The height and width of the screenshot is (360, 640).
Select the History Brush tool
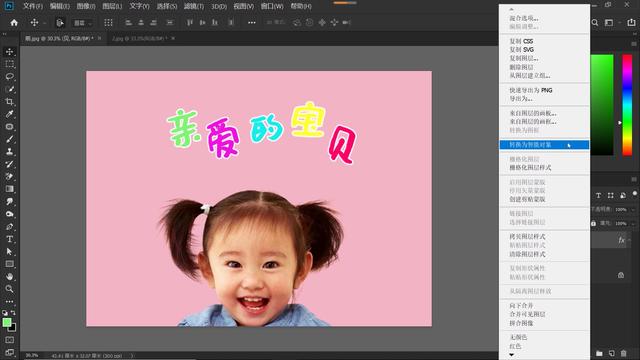tap(9, 164)
